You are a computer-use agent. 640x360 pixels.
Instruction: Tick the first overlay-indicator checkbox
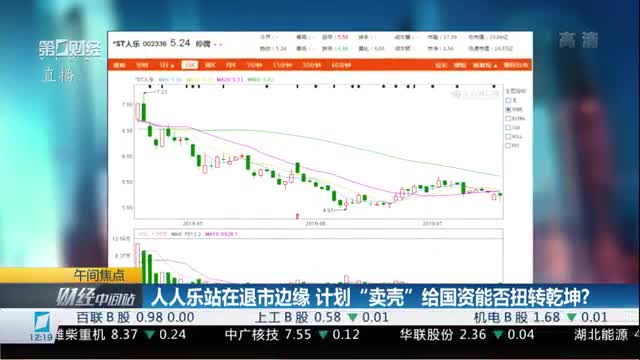click(508, 100)
